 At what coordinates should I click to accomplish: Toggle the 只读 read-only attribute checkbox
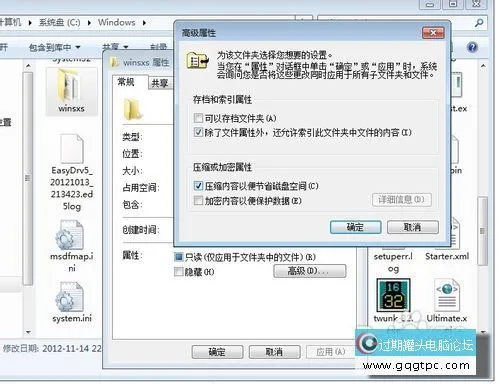click(179, 257)
